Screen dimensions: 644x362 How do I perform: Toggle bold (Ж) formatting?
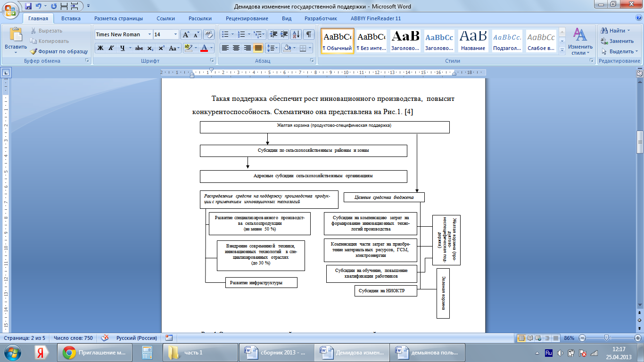tap(100, 48)
